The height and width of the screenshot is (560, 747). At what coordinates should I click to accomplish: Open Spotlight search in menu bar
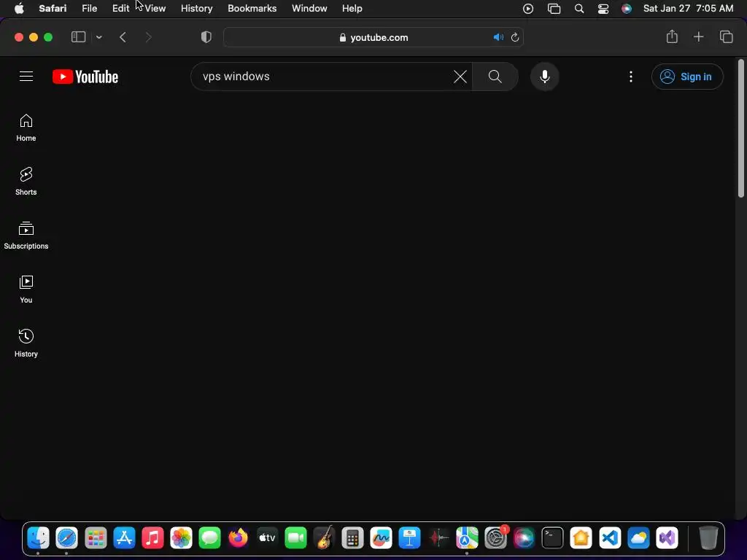coord(579,9)
